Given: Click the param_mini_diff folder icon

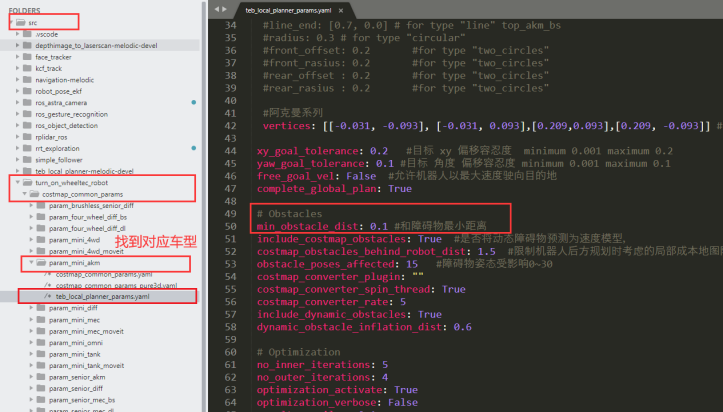Looking at the screenshot, I should point(39,308).
